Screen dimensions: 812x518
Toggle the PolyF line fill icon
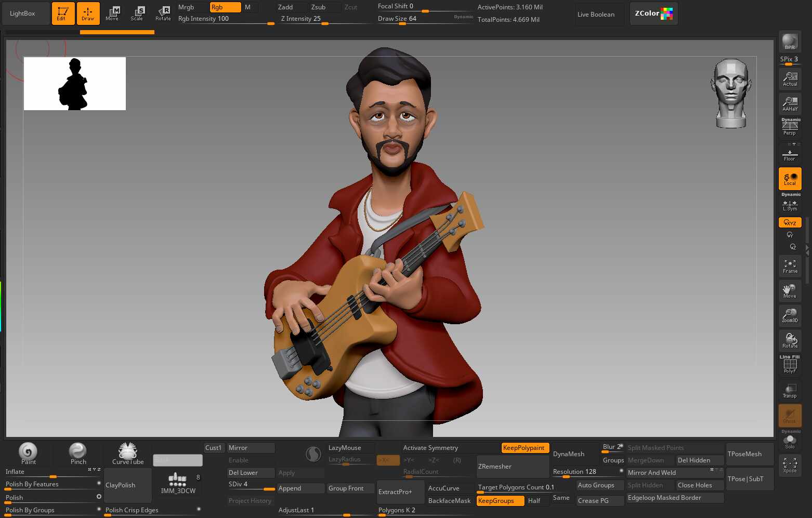tap(790, 364)
